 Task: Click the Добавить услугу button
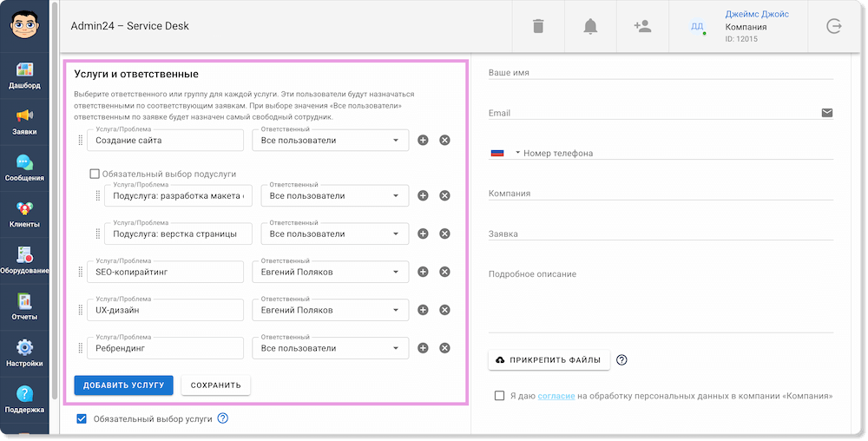123,385
